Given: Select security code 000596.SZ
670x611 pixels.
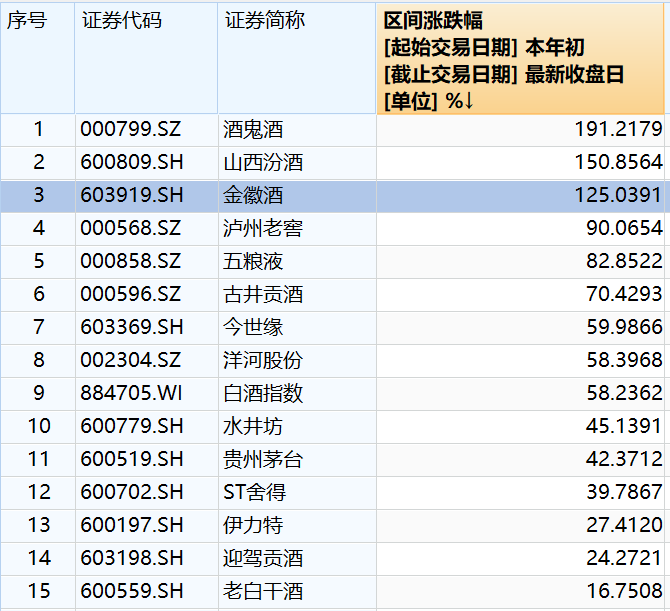Looking at the screenshot, I should (130, 294).
